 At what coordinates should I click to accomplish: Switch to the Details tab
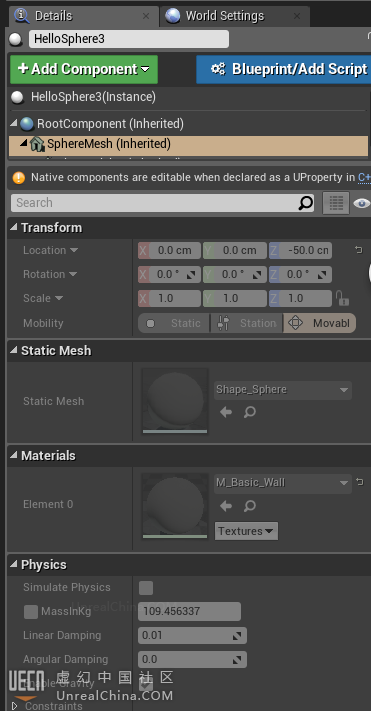(x=84, y=16)
